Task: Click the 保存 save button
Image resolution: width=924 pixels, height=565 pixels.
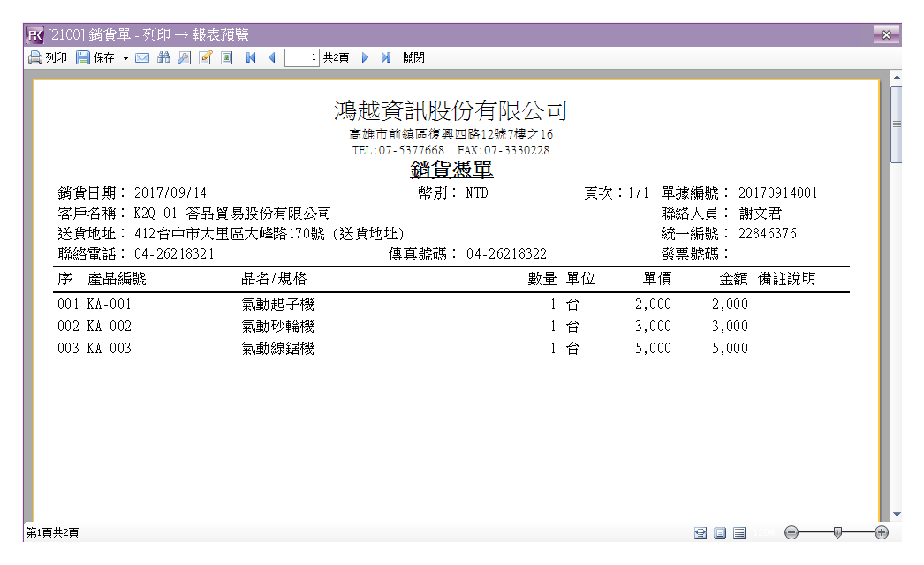Action: [95, 57]
